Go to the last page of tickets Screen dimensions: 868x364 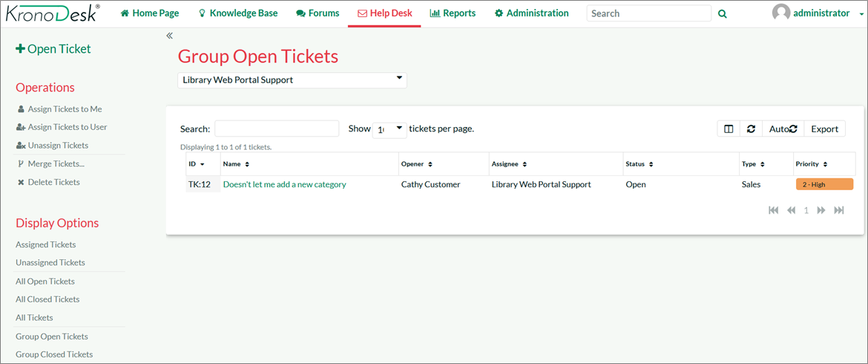[839, 210]
